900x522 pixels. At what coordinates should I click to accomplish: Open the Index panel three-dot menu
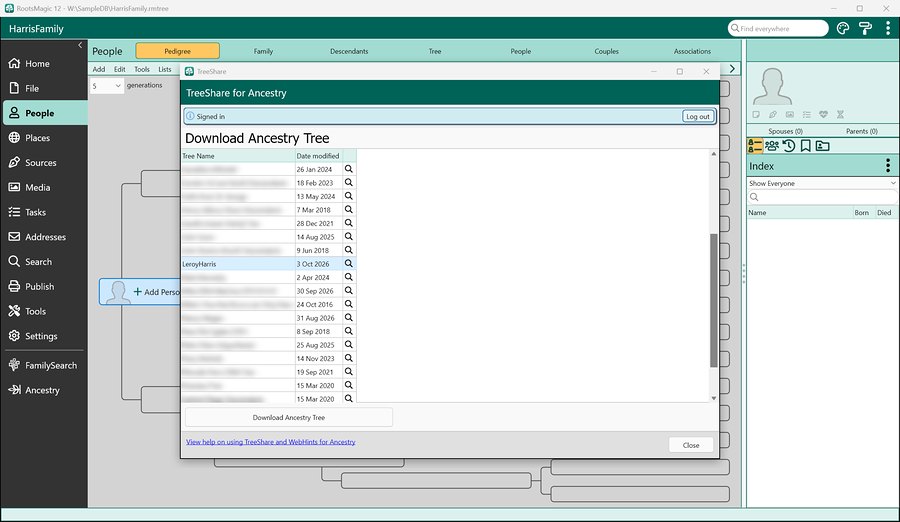(887, 166)
